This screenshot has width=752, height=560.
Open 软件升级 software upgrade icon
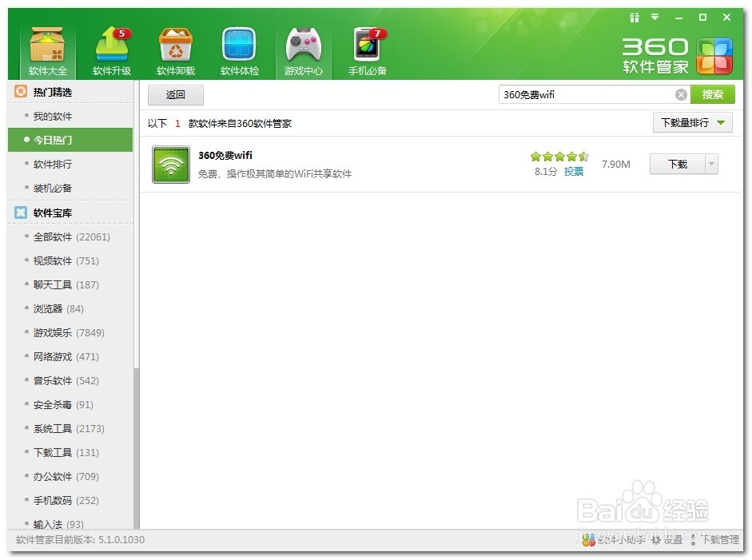[111, 52]
